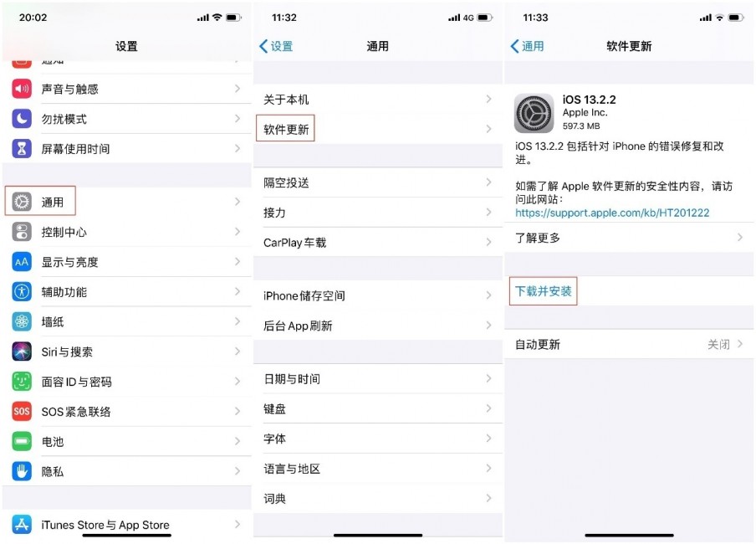Screen dimensions: 756x544
Task: Tap the General (通用) gear icon
Action: (22, 202)
